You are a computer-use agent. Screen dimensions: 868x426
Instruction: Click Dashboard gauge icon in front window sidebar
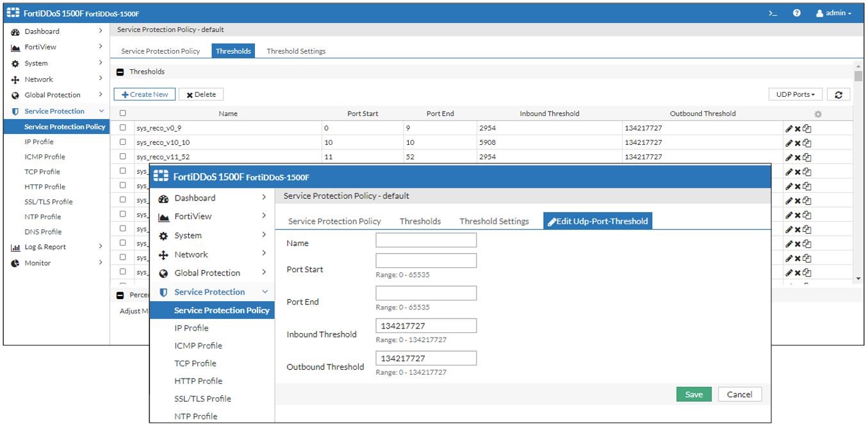[163, 199]
